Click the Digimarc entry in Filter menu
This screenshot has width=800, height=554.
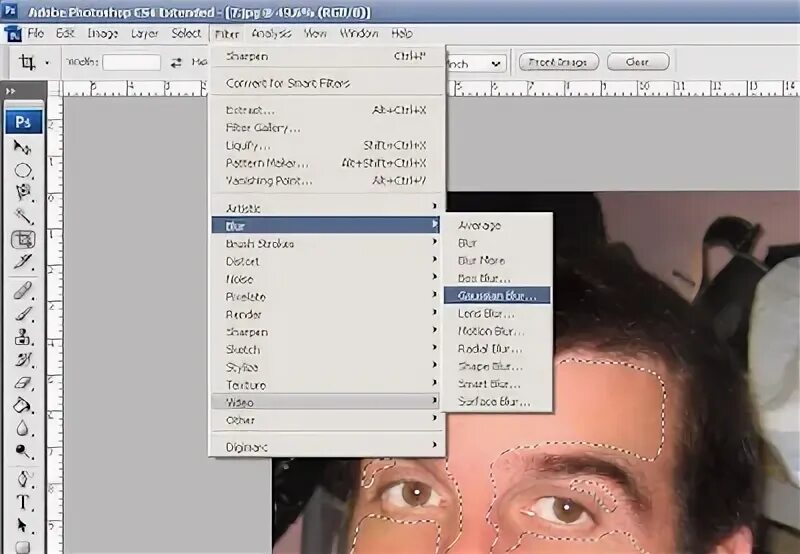coord(326,447)
